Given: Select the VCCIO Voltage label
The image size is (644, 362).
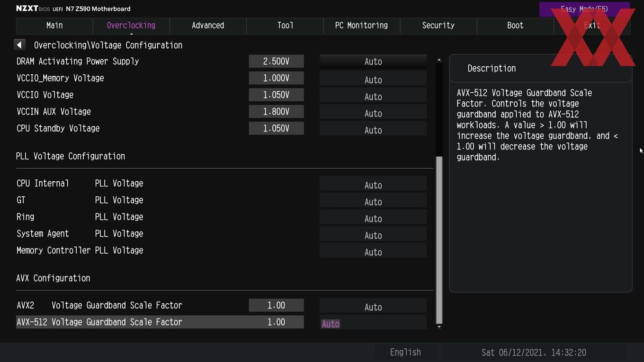Looking at the screenshot, I should tap(45, 95).
